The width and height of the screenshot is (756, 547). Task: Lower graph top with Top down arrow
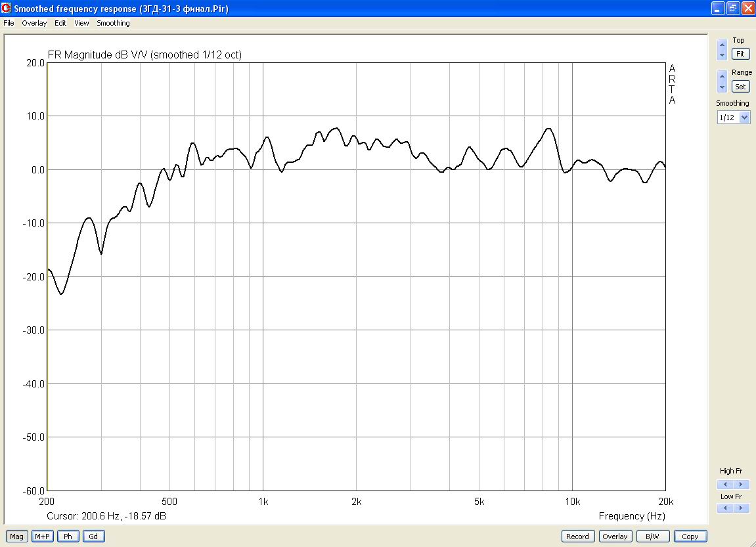722,55
